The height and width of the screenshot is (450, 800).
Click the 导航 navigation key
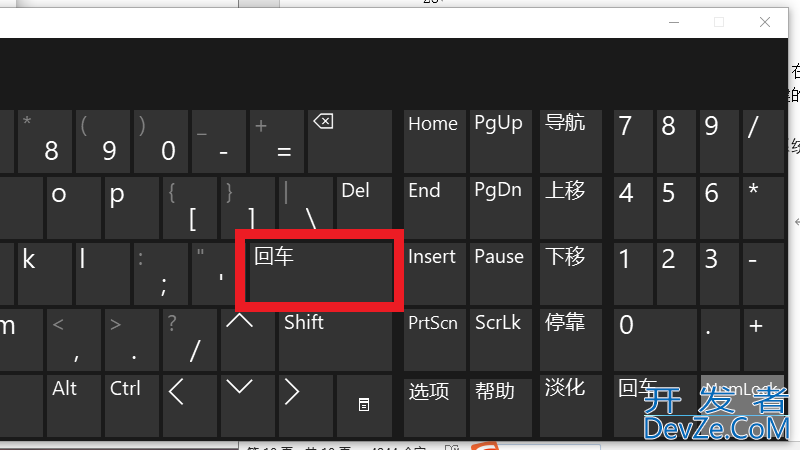click(x=571, y=141)
